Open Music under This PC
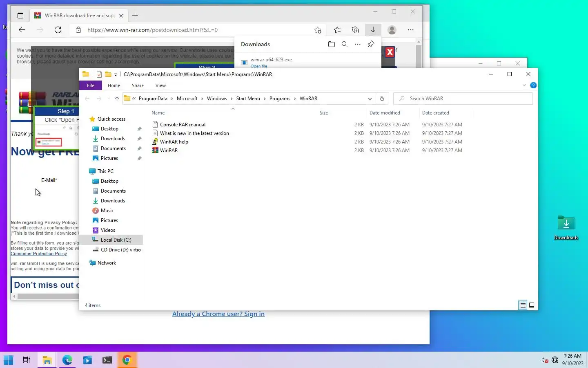This screenshot has height=368, width=588. pyautogui.click(x=107, y=211)
